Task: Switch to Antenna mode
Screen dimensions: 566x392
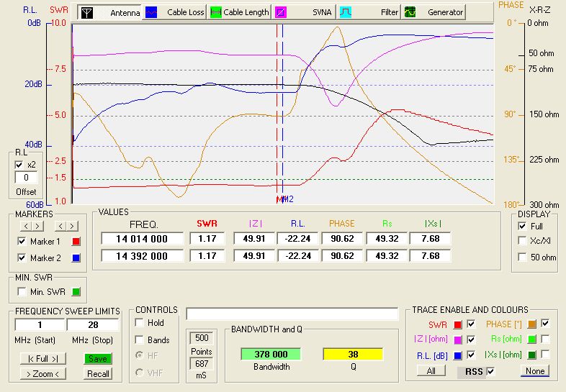Action: [x=109, y=12]
